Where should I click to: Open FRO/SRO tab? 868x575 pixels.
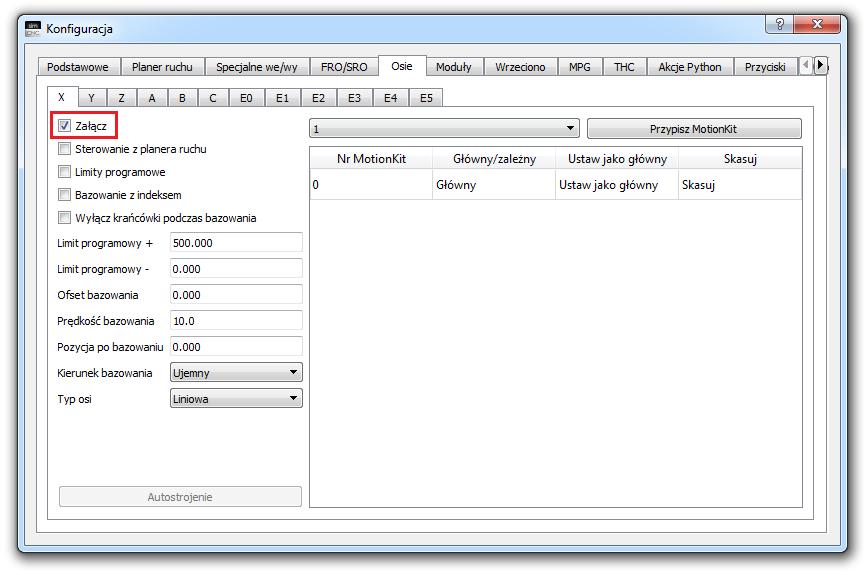(344, 67)
